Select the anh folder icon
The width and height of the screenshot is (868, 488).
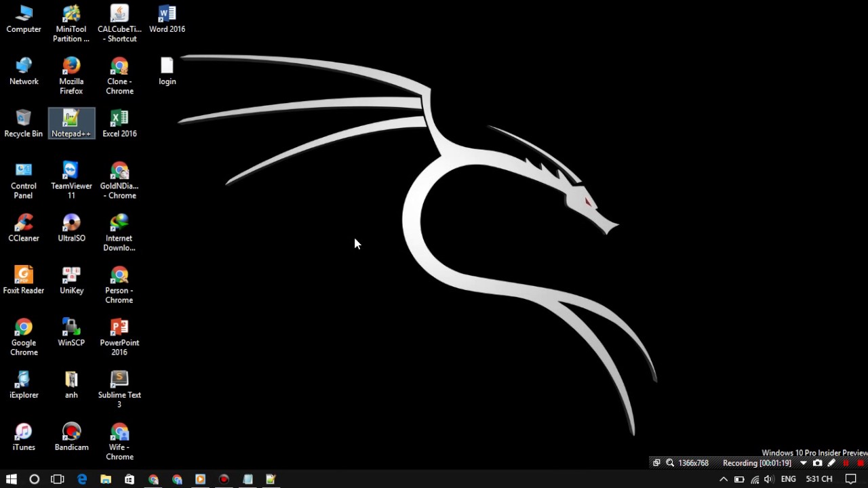click(x=71, y=384)
